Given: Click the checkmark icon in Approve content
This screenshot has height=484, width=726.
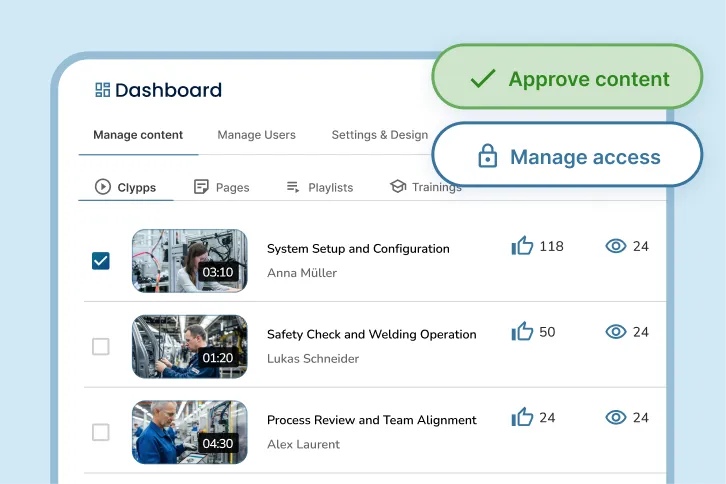Looking at the screenshot, I should tap(483, 78).
